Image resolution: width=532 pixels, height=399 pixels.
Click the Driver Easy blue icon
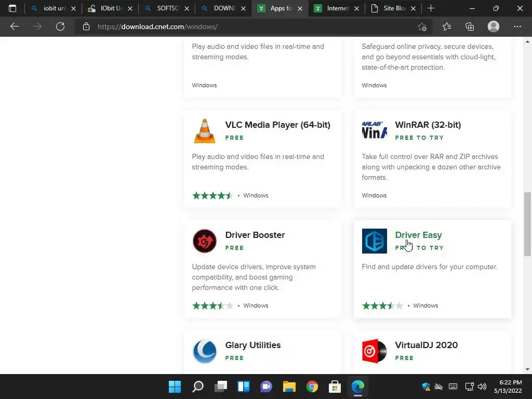pos(374,241)
